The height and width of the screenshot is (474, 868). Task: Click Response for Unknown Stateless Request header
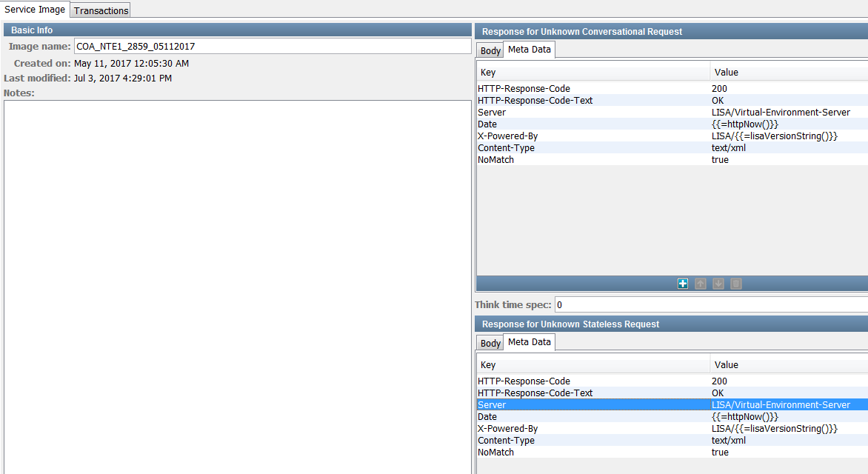[672, 324]
